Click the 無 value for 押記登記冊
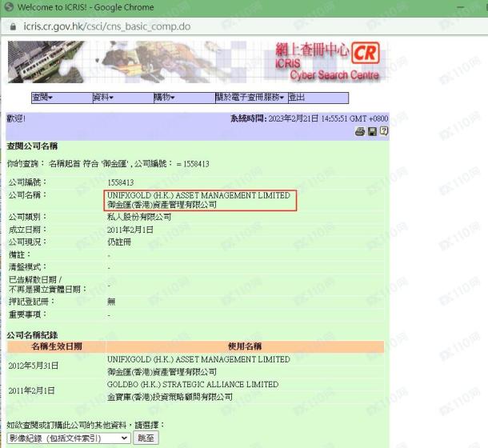488x448 pixels. point(111,302)
